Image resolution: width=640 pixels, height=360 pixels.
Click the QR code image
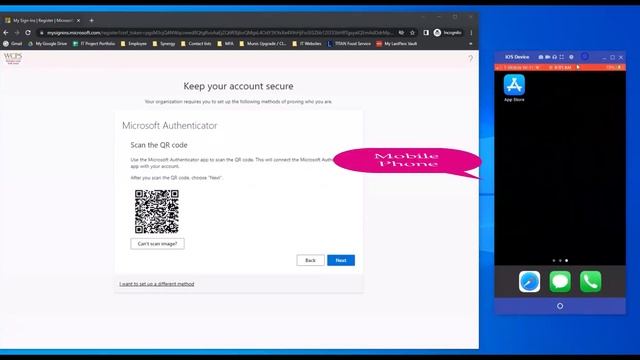click(x=157, y=211)
